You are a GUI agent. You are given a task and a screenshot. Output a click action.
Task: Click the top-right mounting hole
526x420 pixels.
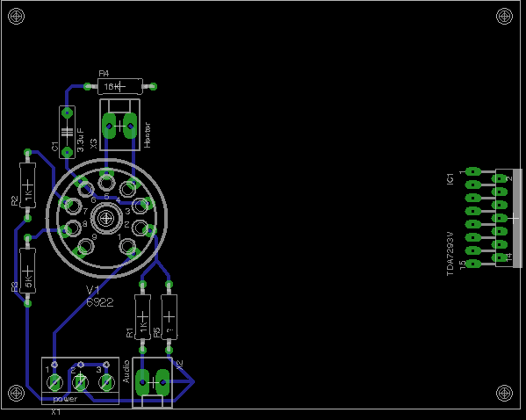click(504, 16)
